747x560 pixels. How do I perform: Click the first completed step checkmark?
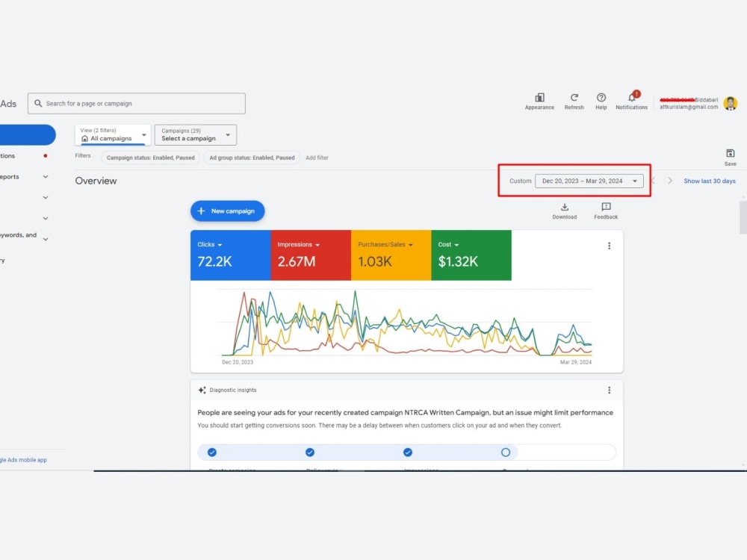212,452
